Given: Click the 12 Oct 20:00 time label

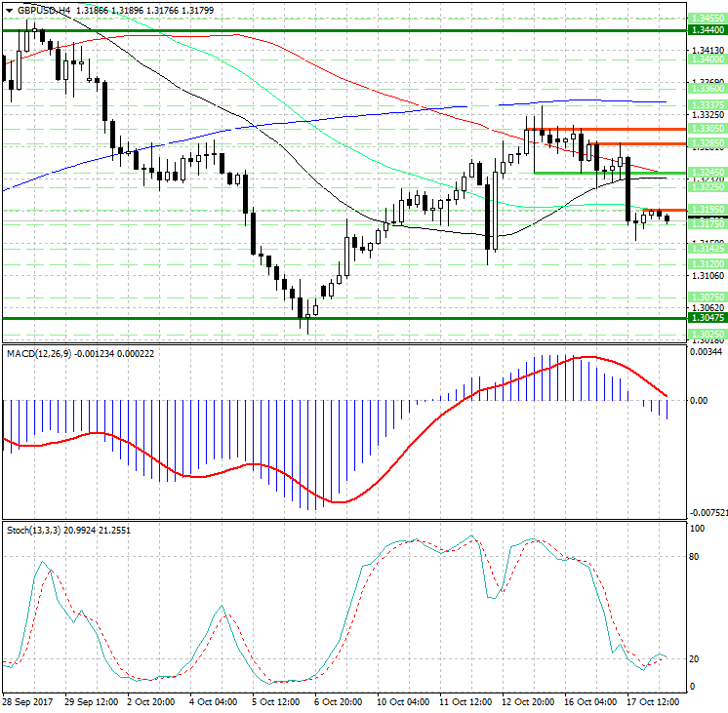Looking at the screenshot, I should click(x=528, y=702).
